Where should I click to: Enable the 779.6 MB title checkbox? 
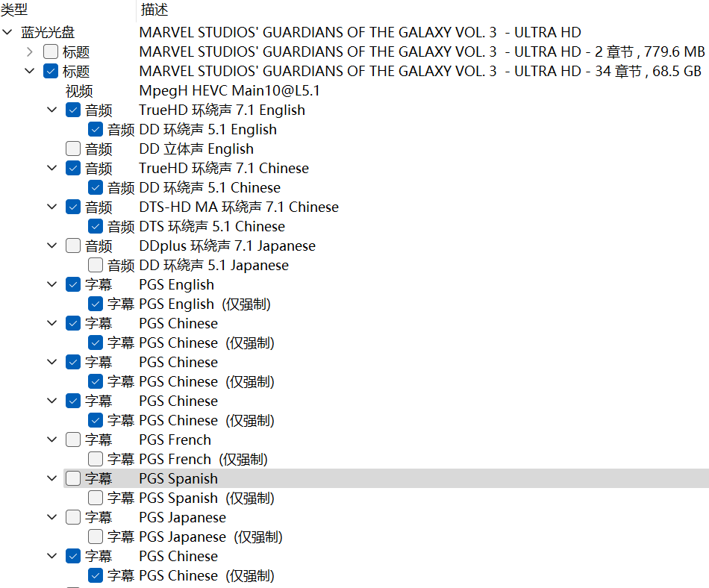point(51,52)
